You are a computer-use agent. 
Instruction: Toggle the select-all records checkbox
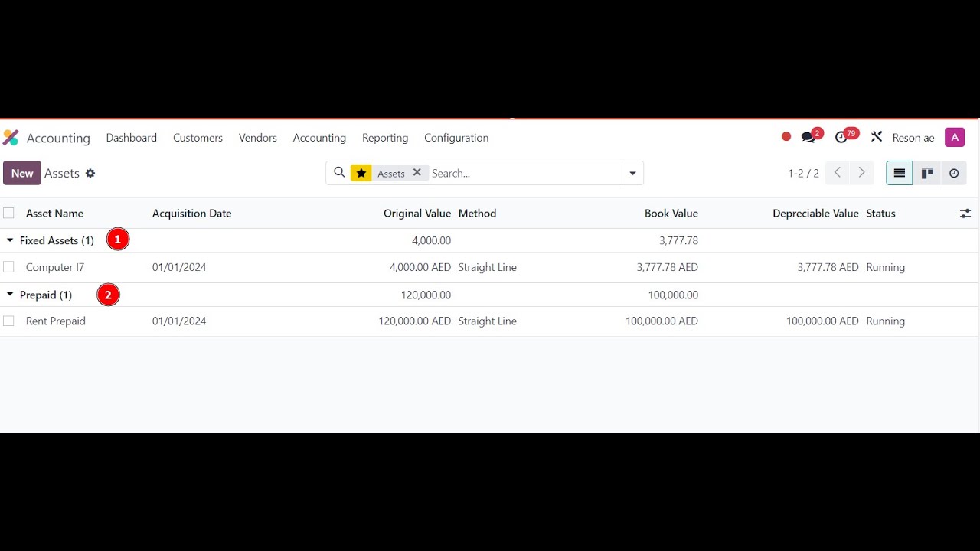coord(8,214)
